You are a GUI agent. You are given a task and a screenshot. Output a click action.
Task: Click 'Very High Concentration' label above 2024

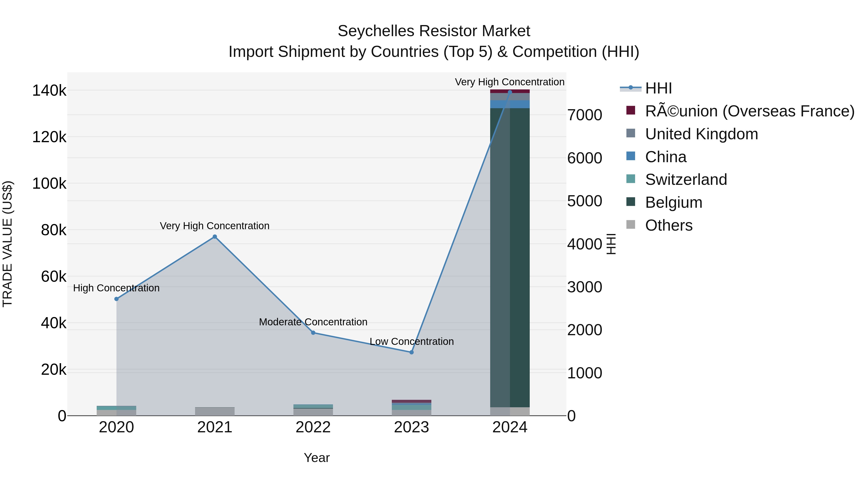[x=510, y=82]
